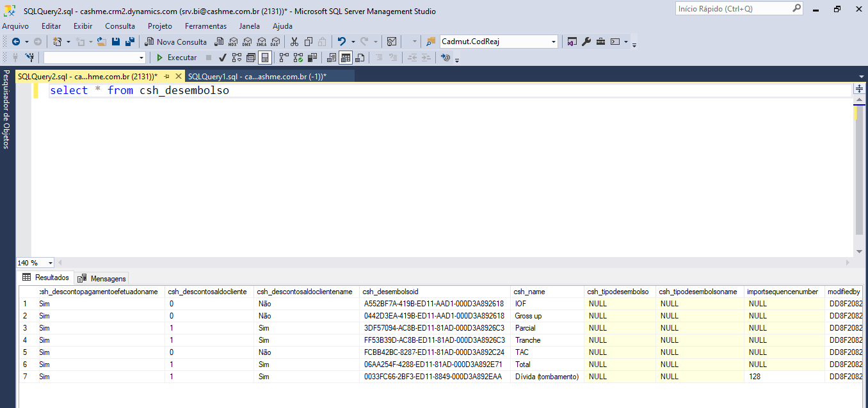Click the single floppy Save icon
868x408 pixels.
(116, 42)
